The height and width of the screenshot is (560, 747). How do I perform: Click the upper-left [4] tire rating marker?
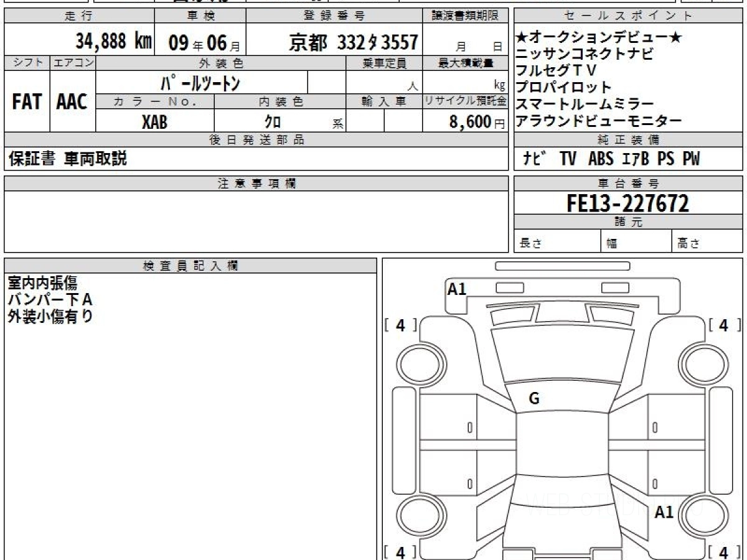(400, 325)
